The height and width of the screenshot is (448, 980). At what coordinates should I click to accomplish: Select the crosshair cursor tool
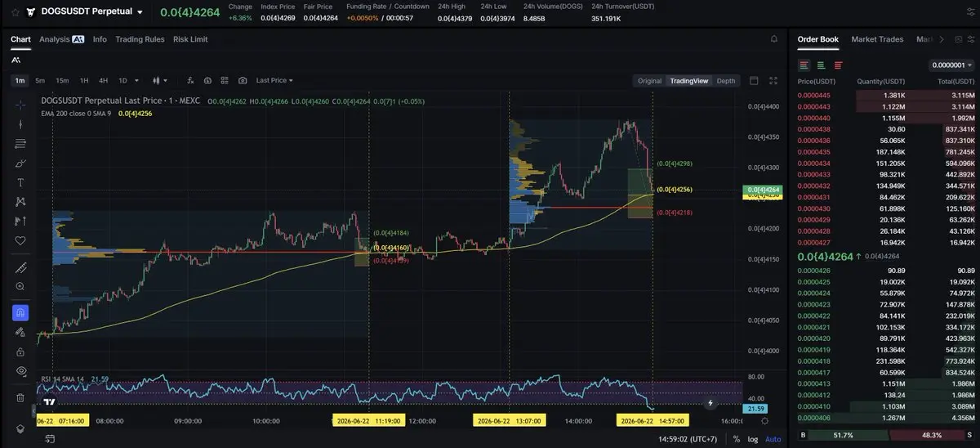(21, 105)
